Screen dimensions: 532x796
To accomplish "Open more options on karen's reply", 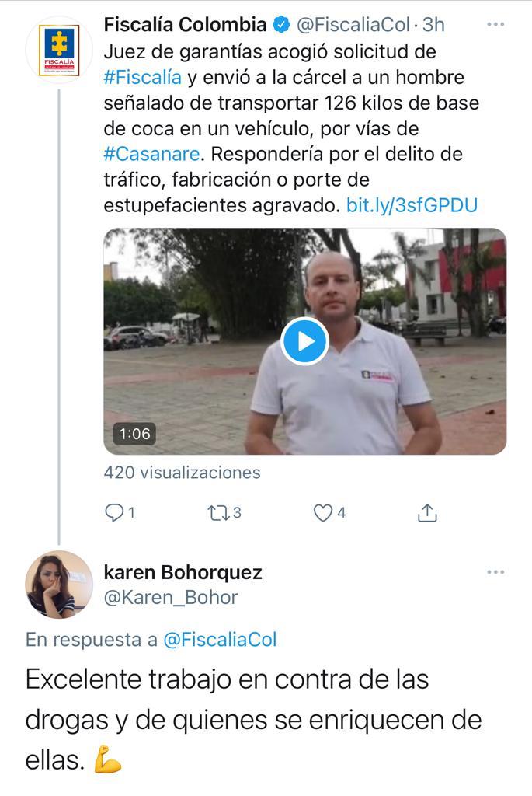I will click(495, 572).
